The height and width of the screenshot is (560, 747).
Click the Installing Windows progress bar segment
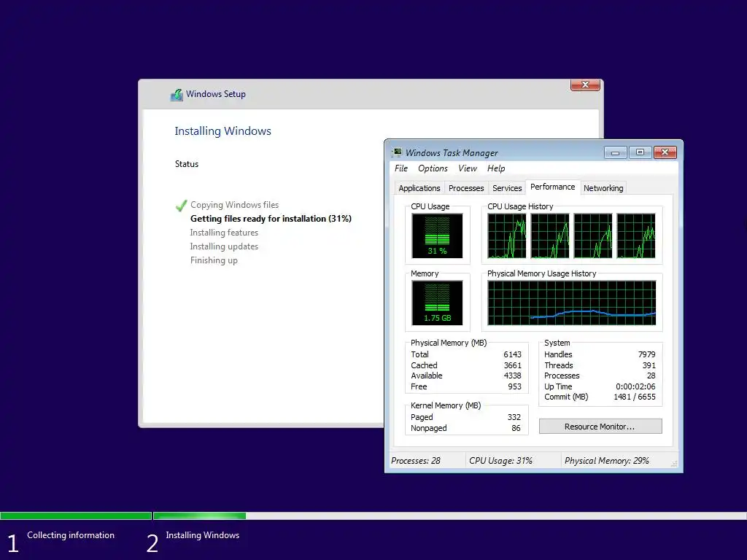449,516
